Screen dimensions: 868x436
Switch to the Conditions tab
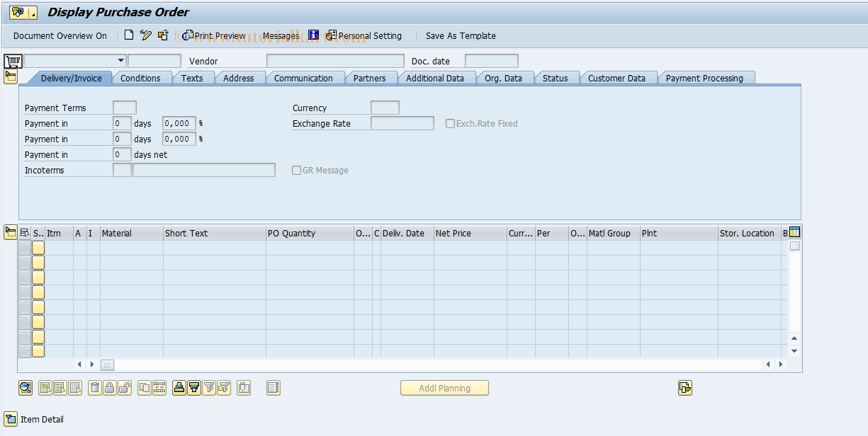142,79
